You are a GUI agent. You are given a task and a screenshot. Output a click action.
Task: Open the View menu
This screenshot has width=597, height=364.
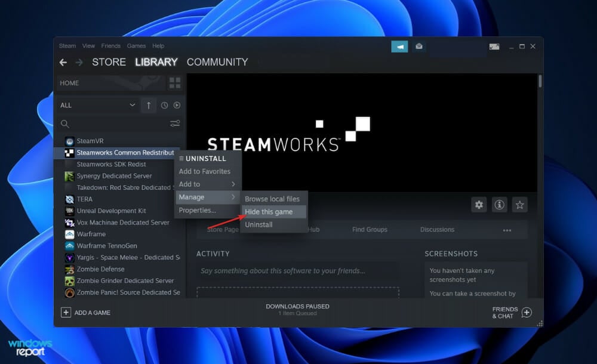pyautogui.click(x=88, y=46)
